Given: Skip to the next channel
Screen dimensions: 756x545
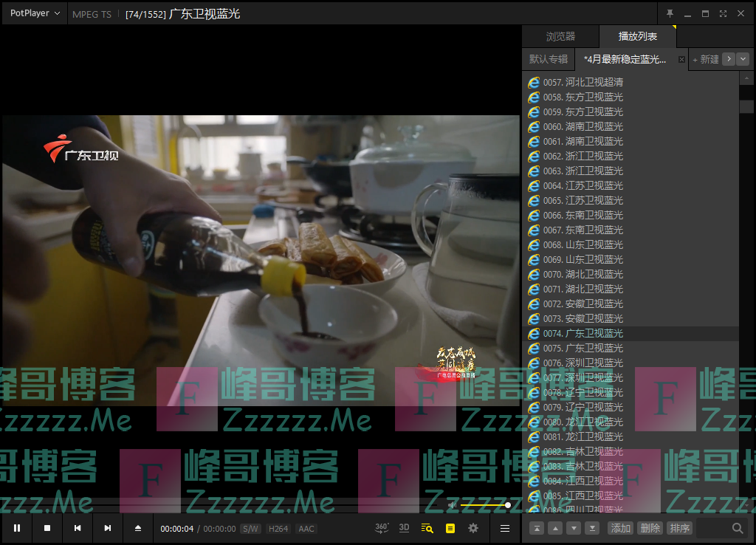Looking at the screenshot, I should coord(108,528).
